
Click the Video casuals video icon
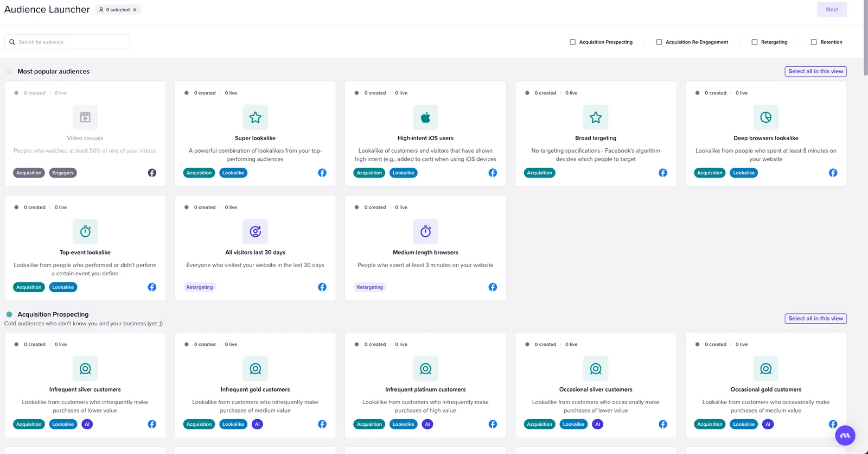point(85,117)
